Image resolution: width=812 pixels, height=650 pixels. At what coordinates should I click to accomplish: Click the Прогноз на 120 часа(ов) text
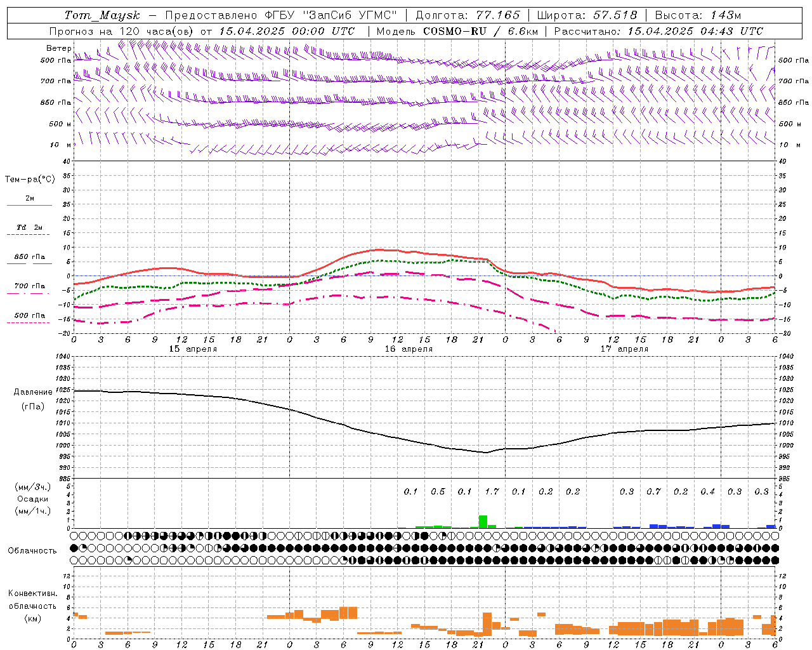[122, 31]
